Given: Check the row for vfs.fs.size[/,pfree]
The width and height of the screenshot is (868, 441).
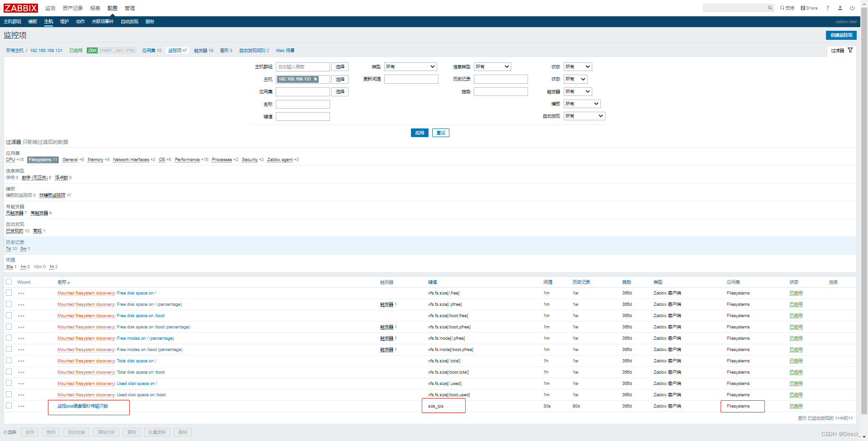Looking at the screenshot, I should 9,304.
